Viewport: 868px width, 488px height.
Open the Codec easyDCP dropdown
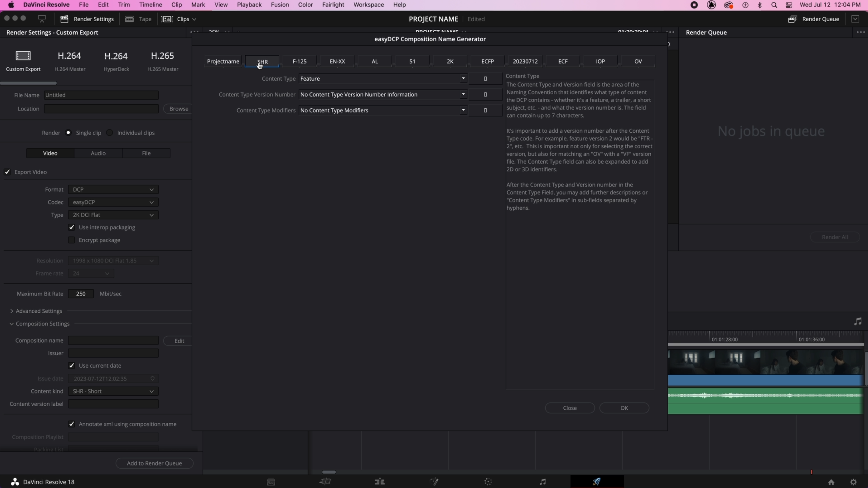pyautogui.click(x=113, y=202)
